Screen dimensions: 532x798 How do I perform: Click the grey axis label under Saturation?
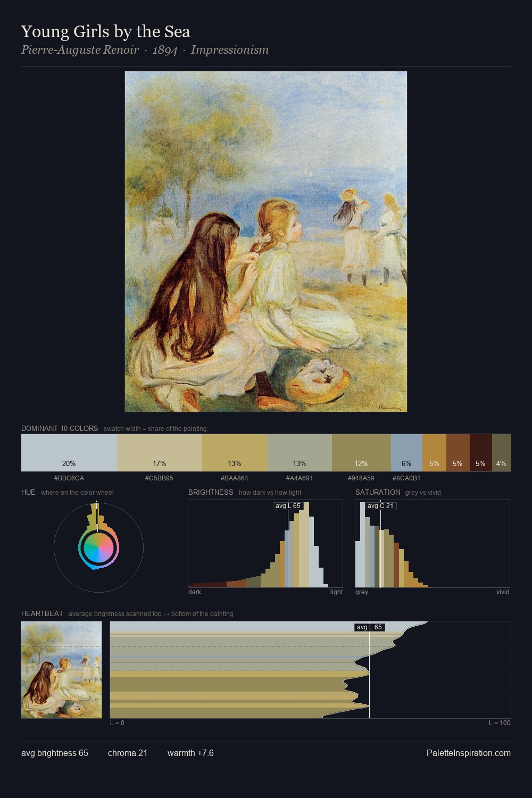(362, 592)
